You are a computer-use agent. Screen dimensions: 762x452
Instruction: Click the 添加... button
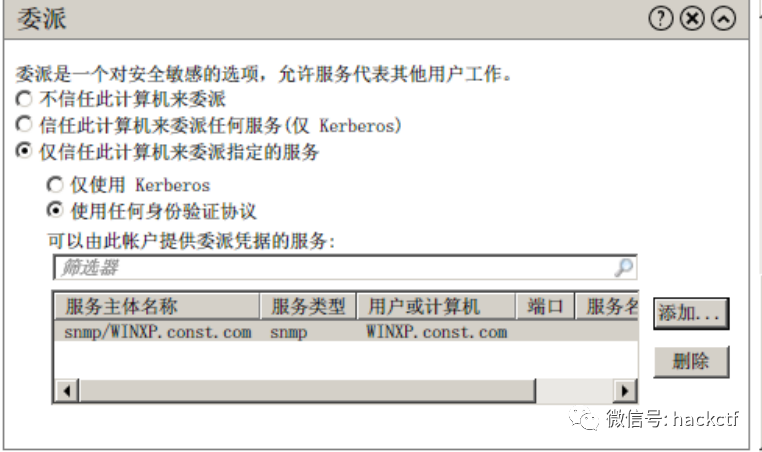point(691,313)
